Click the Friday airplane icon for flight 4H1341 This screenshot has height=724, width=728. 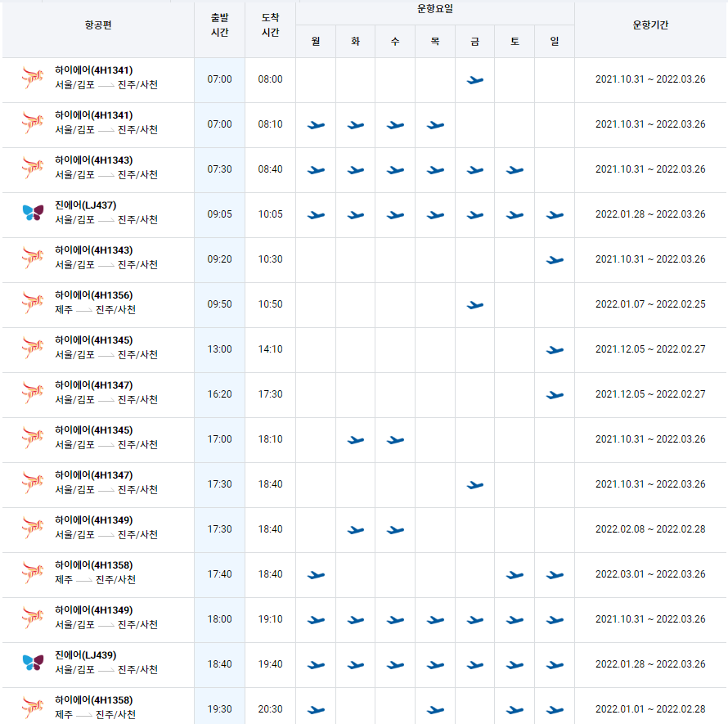[474, 79]
